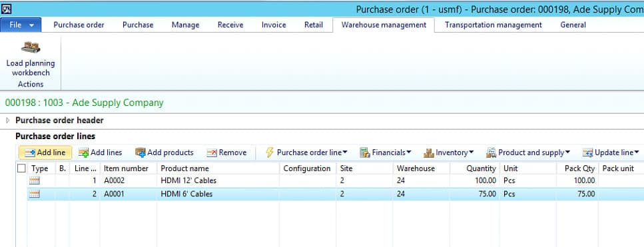
Task: Click unit Pcs in A0001 row
Action: pyautogui.click(x=528, y=194)
